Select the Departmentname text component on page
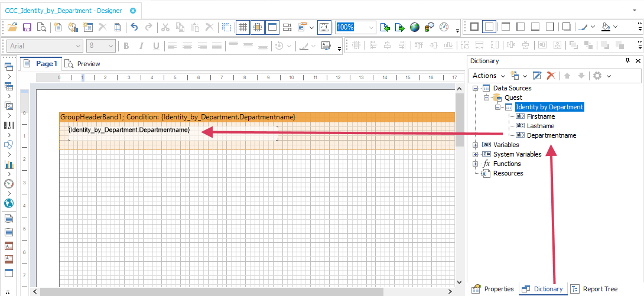The image size is (644, 296). (173, 133)
